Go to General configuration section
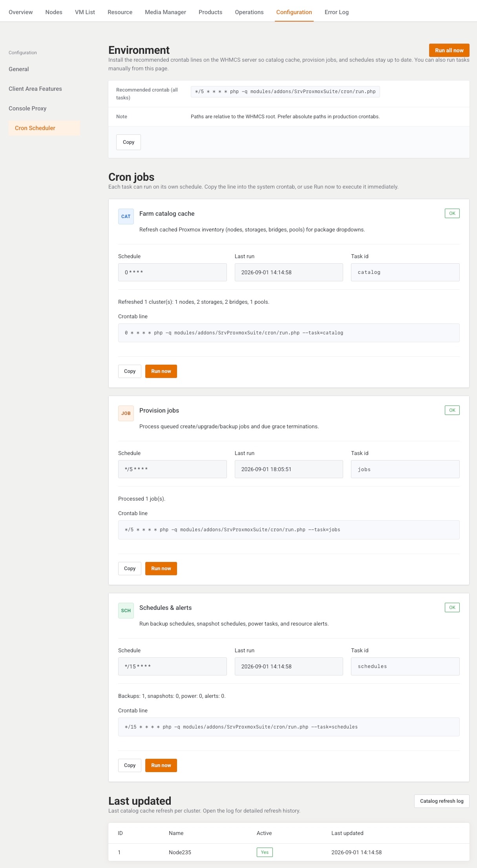The image size is (477, 868). [19, 69]
